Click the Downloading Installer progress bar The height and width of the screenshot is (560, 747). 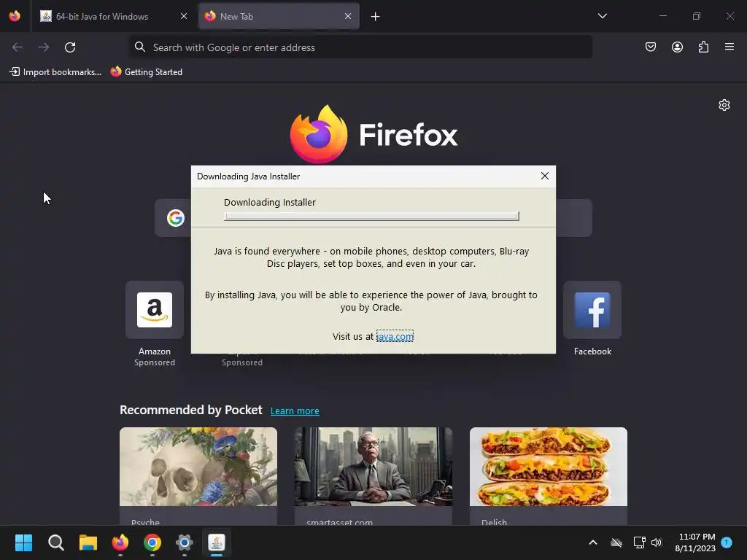click(x=371, y=216)
